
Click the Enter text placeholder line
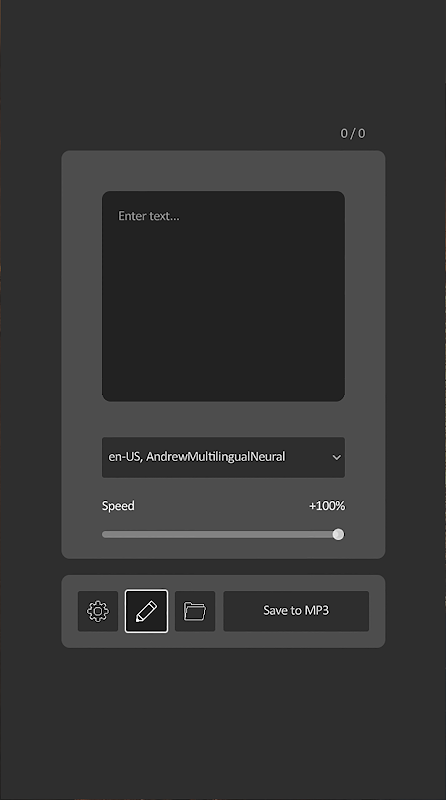[x=148, y=216]
